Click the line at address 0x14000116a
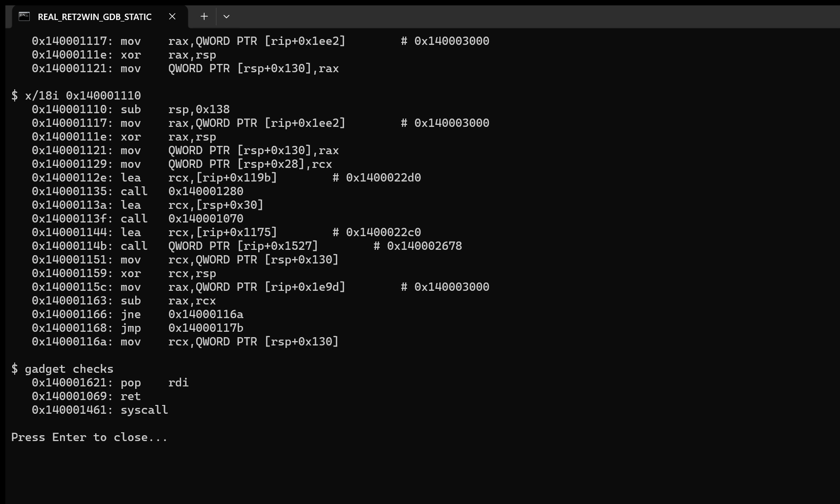 click(x=185, y=342)
